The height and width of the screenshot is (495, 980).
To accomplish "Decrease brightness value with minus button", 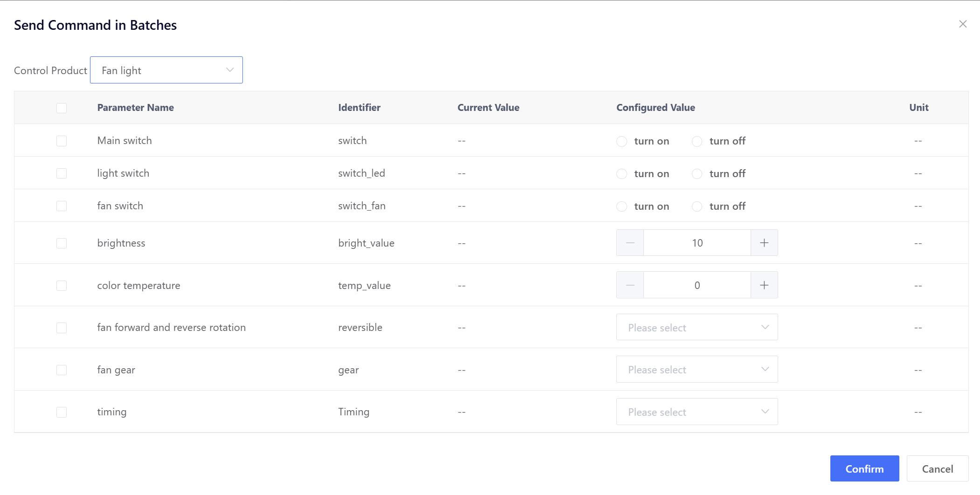I will click(630, 243).
